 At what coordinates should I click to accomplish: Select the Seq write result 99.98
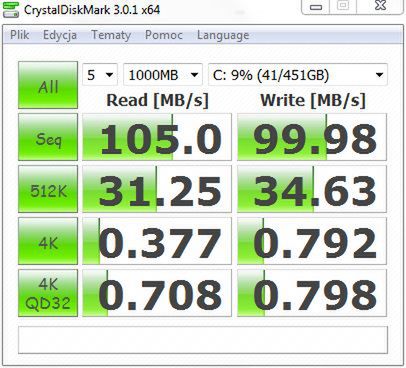tap(312, 137)
